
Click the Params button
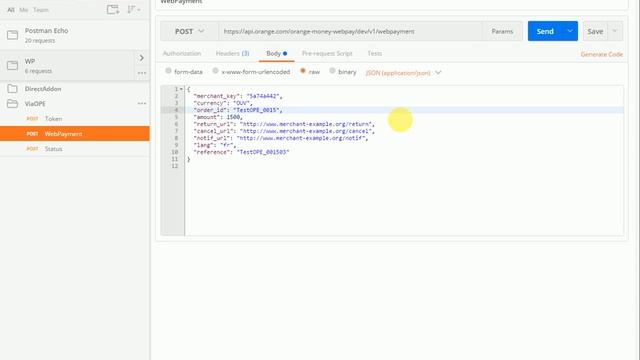[502, 31]
